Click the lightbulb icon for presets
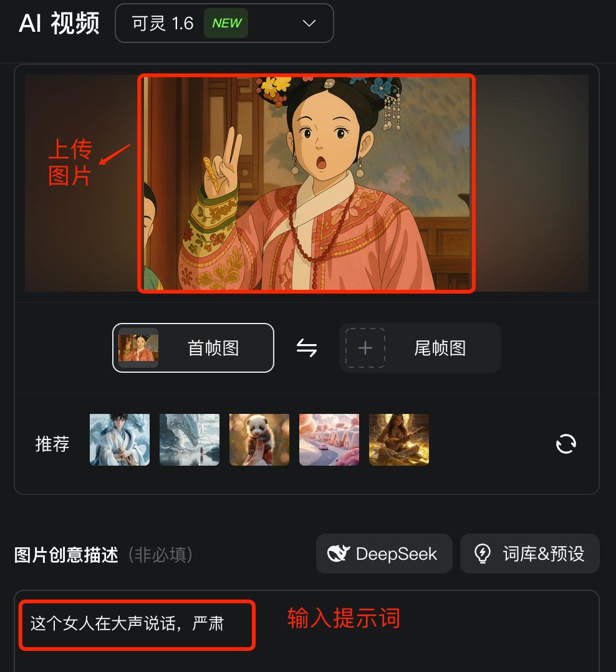616x672 pixels. (x=483, y=554)
